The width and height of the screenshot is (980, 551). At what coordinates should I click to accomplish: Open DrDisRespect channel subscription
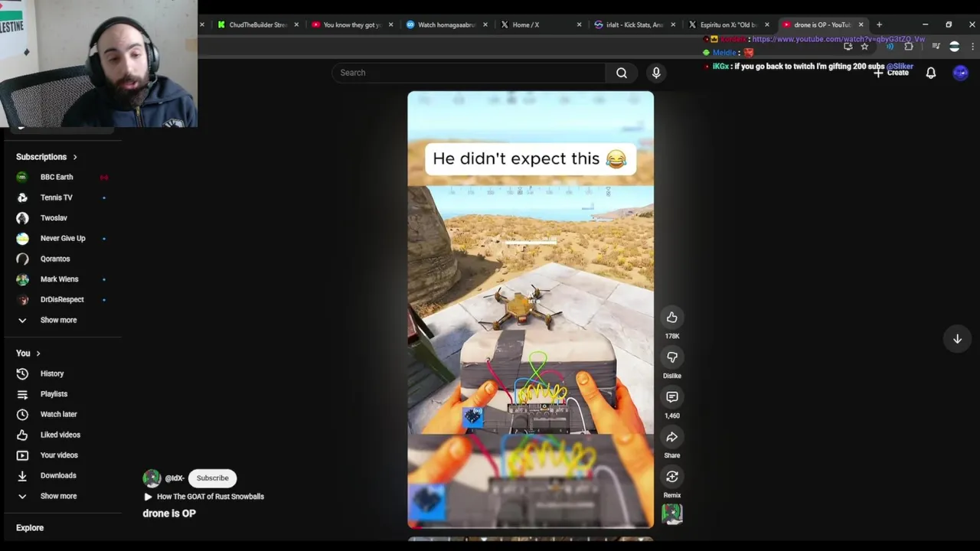tap(63, 299)
